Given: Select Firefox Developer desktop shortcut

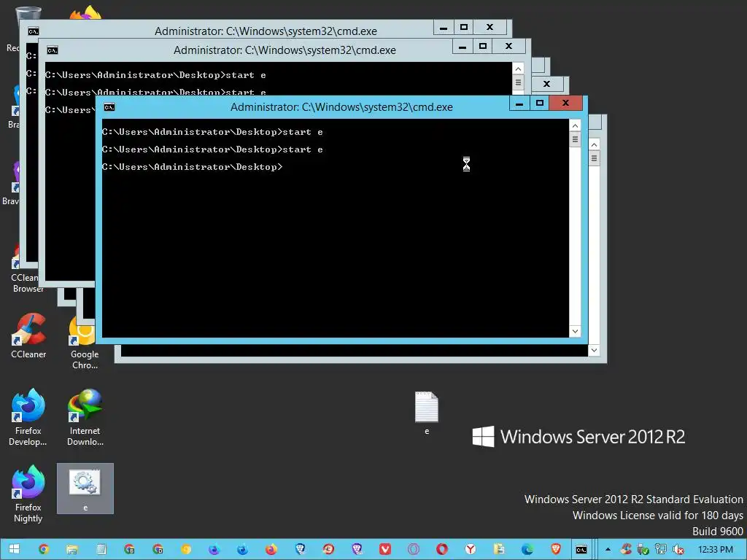Looking at the screenshot, I should (x=28, y=418).
